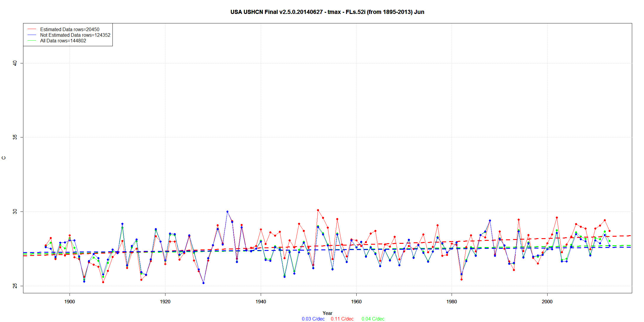Click the green legend line swatch
644x322 pixels.
(x=32, y=41)
